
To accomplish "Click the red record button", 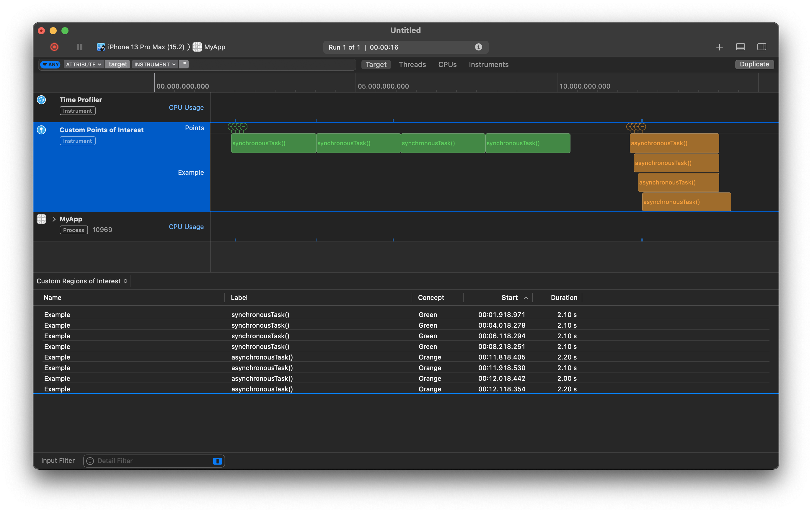I will [54, 47].
